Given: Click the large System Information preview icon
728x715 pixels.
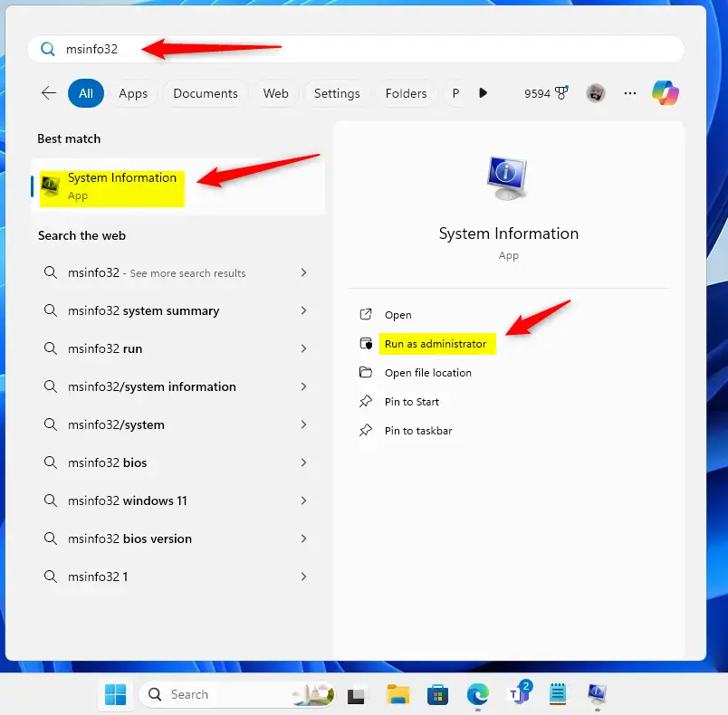Looking at the screenshot, I should point(507,178).
